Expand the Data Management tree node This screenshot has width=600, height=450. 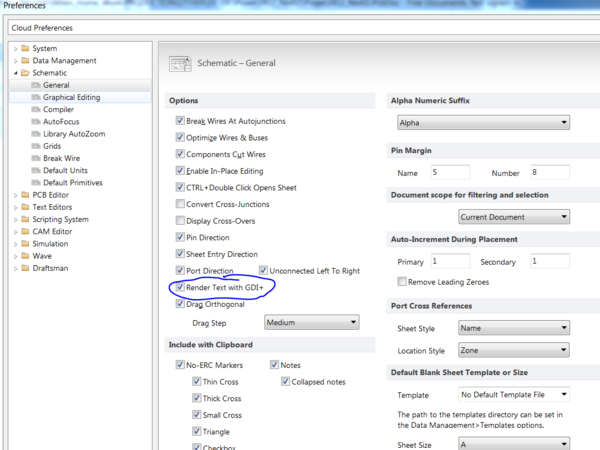click(16, 61)
